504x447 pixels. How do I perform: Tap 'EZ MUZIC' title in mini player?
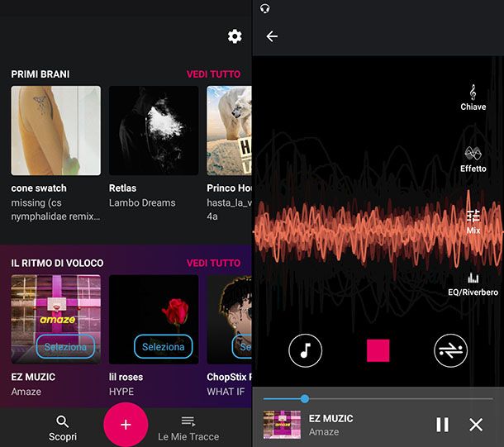[330, 418]
